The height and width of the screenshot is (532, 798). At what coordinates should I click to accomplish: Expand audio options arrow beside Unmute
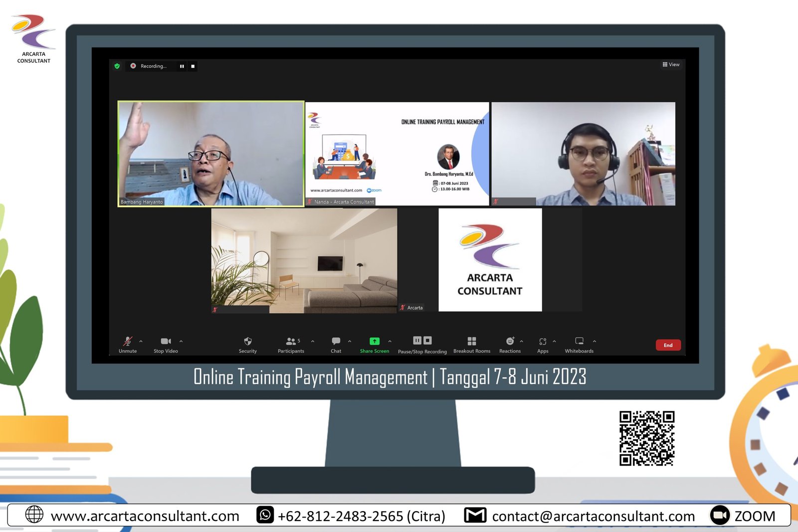141,342
